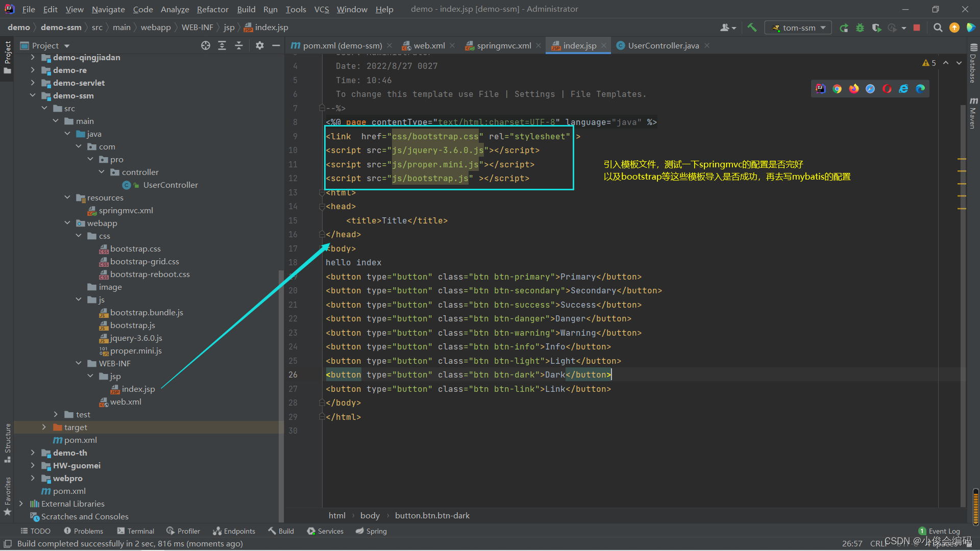Go to next highlighted error arrow

click(x=959, y=63)
